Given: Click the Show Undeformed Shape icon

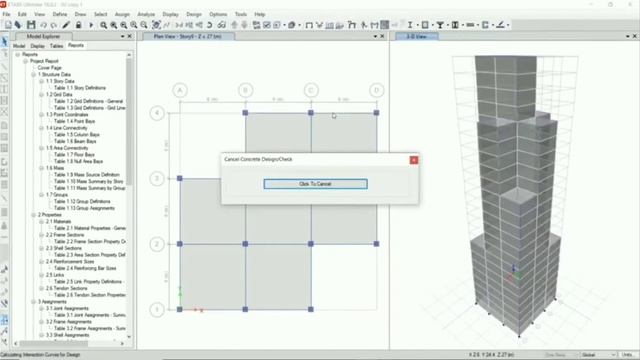Looking at the screenshot, I should point(309,25).
